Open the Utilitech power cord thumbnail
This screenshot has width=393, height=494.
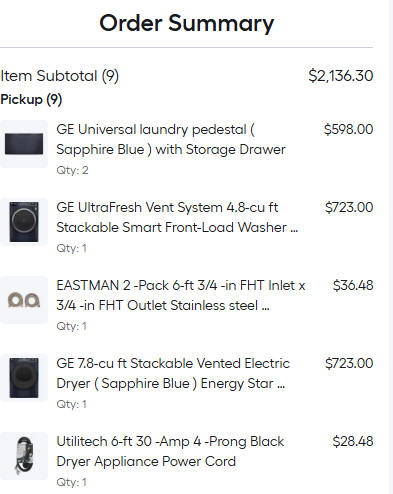coord(24,456)
